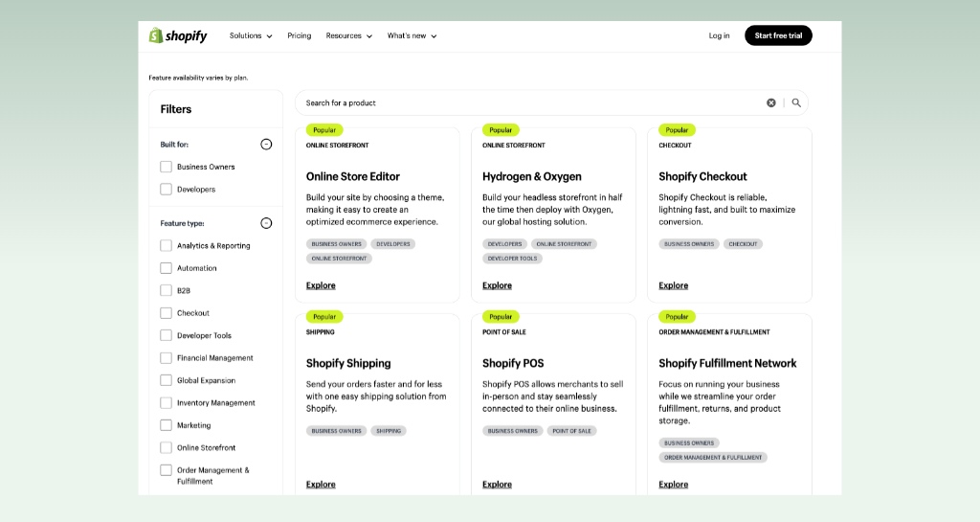Image resolution: width=980 pixels, height=522 pixels.
Task: Check the Global Expansion filter
Action: pos(166,380)
